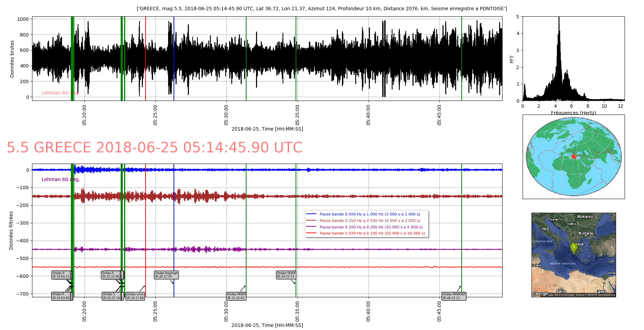Click the Ondes P 05:19:04.11 annotation
The width and height of the screenshot is (644, 330).
click(x=61, y=275)
